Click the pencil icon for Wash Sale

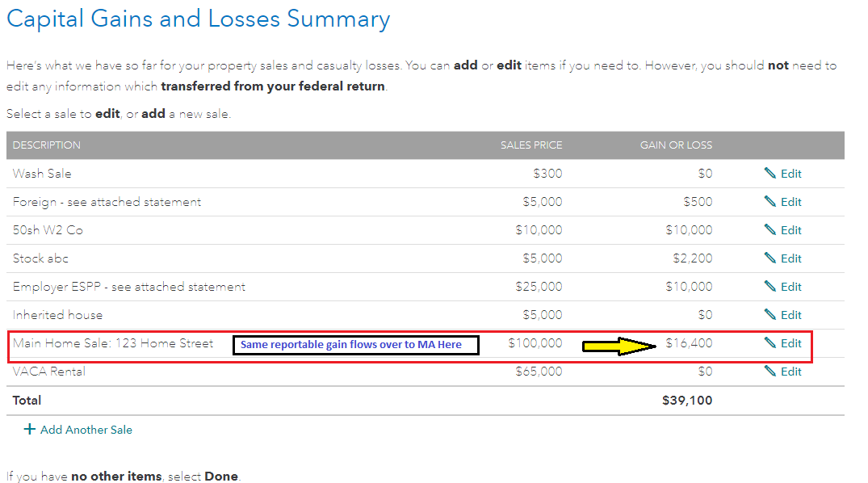(769, 174)
